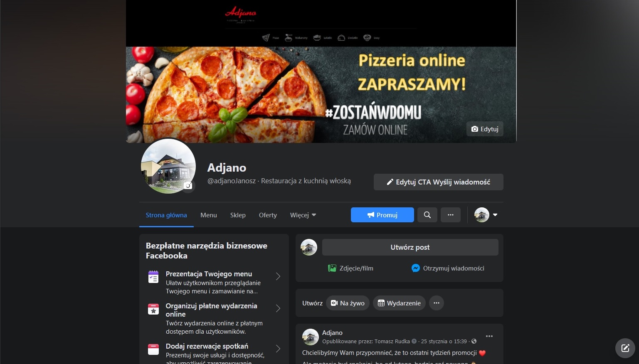Open more create options ellipsis
The width and height of the screenshot is (639, 364).
pos(437,303)
